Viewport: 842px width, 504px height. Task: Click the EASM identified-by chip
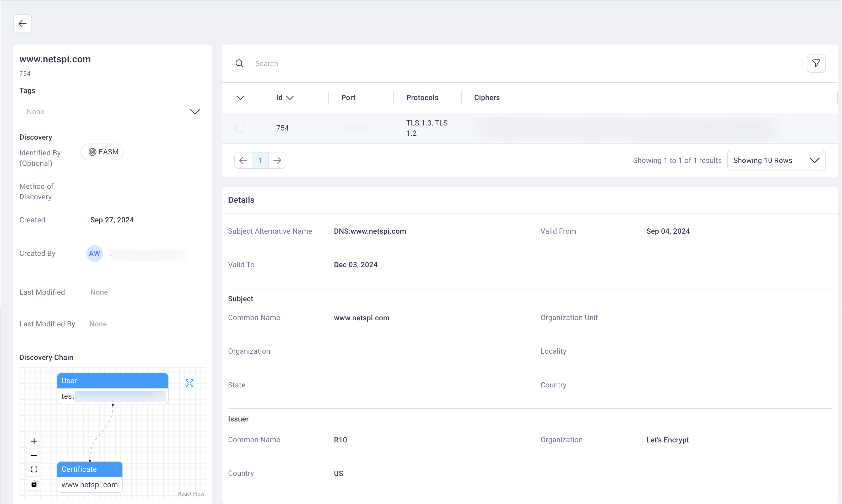tap(102, 152)
